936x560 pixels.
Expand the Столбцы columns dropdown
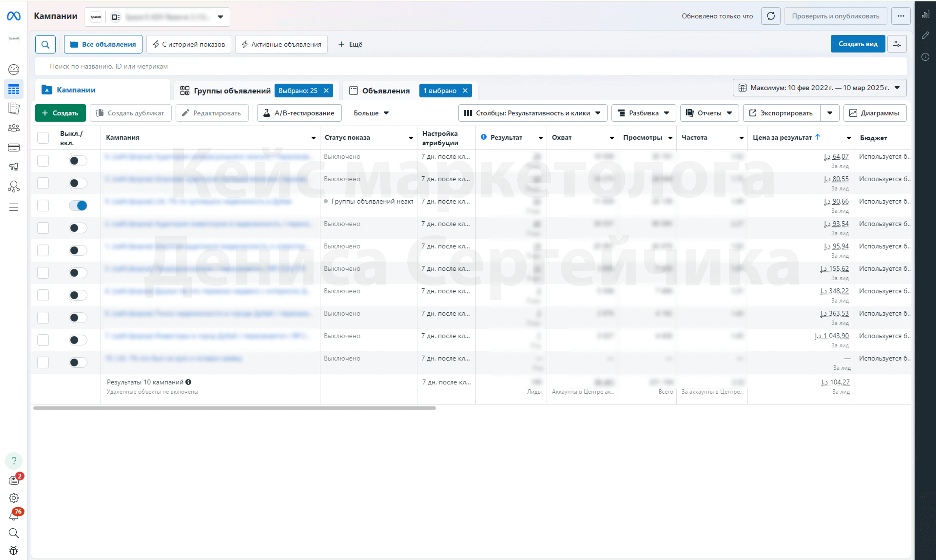[532, 113]
